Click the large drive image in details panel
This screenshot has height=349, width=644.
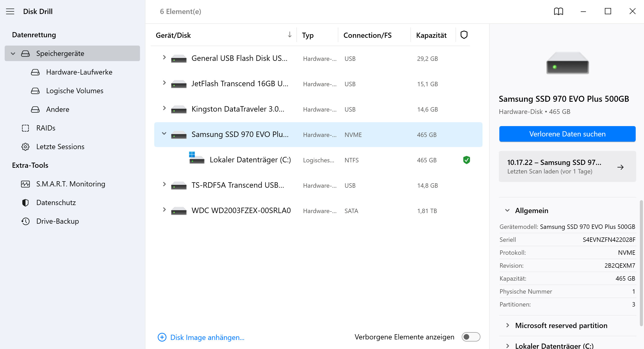[x=568, y=63]
